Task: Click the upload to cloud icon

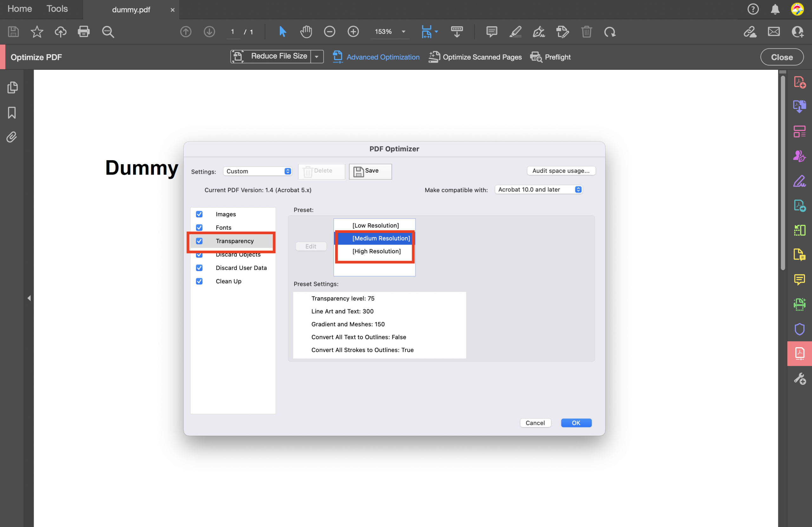Action: (60, 32)
